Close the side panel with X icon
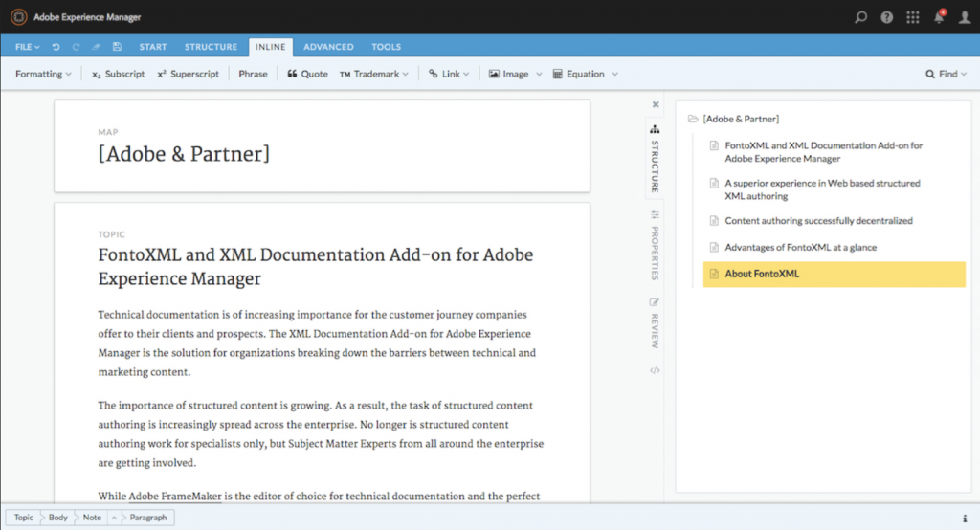Image resolution: width=980 pixels, height=530 pixels. click(656, 104)
